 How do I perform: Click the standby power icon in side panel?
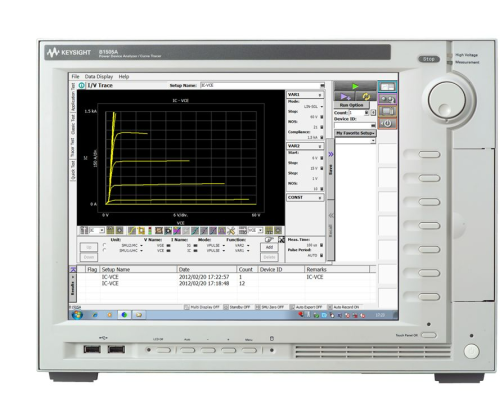pyautogui.click(x=387, y=123)
